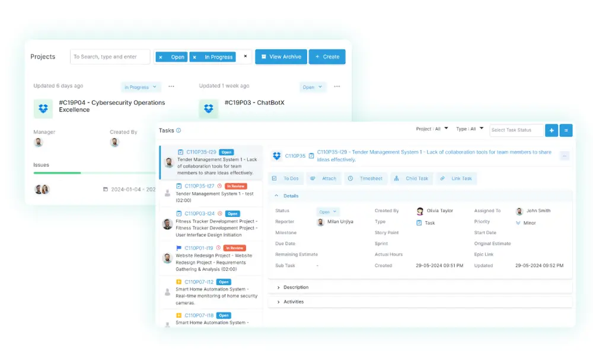This screenshot has height=364, width=593.
Task: Click the filter icon beside add-task button
Action: point(566,130)
